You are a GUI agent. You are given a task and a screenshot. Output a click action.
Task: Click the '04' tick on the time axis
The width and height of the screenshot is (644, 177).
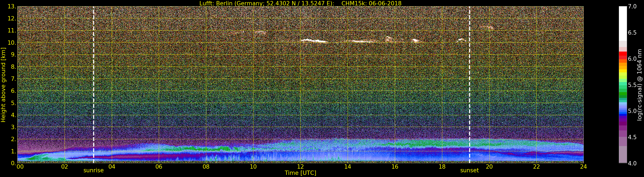tap(112, 166)
